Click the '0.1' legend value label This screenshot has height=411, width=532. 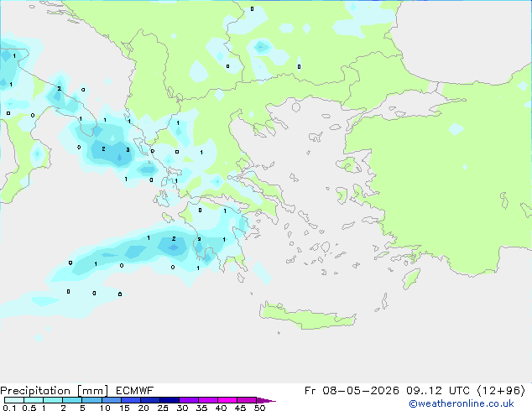[9, 408]
